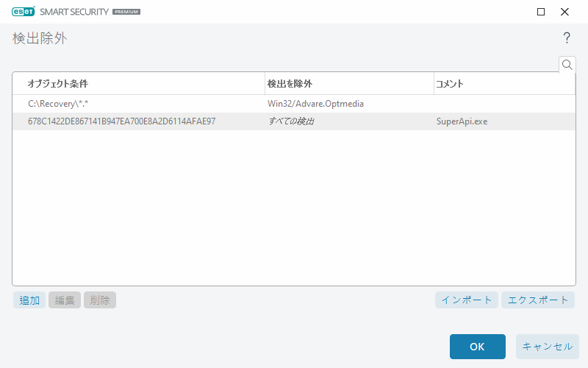The image size is (588, 368).
Task: Select the 678C1422DE867141B947EA700E8A2D6114AFAE97 hash entry
Action: [121, 121]
